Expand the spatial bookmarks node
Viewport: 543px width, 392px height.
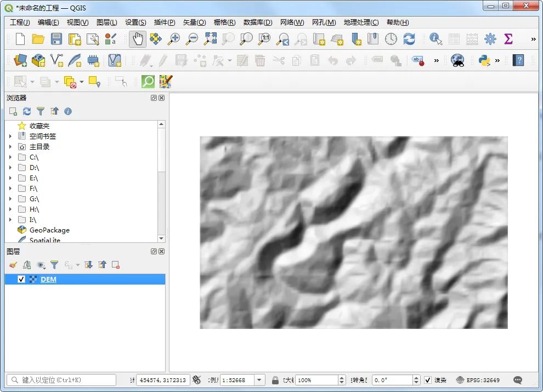tap(10, 136)
